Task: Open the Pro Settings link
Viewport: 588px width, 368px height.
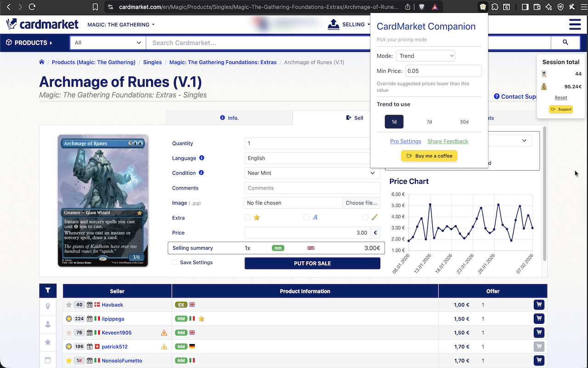Action: [x=406, y=141]
